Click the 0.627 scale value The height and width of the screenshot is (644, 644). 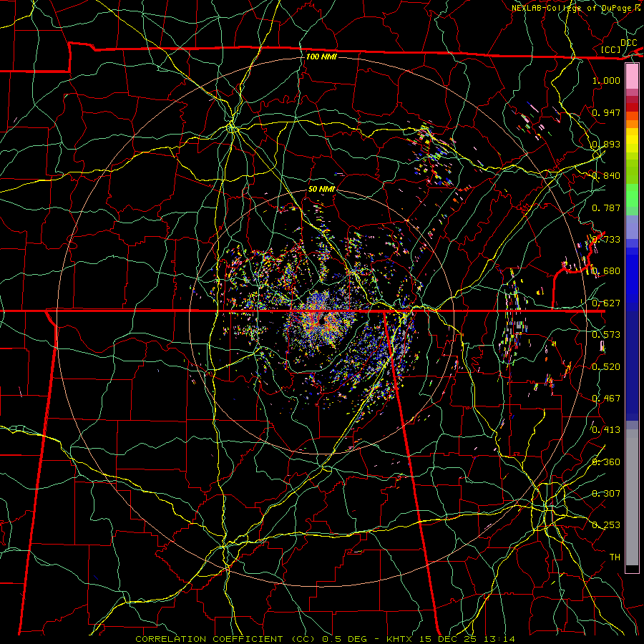tap(606, 303)
